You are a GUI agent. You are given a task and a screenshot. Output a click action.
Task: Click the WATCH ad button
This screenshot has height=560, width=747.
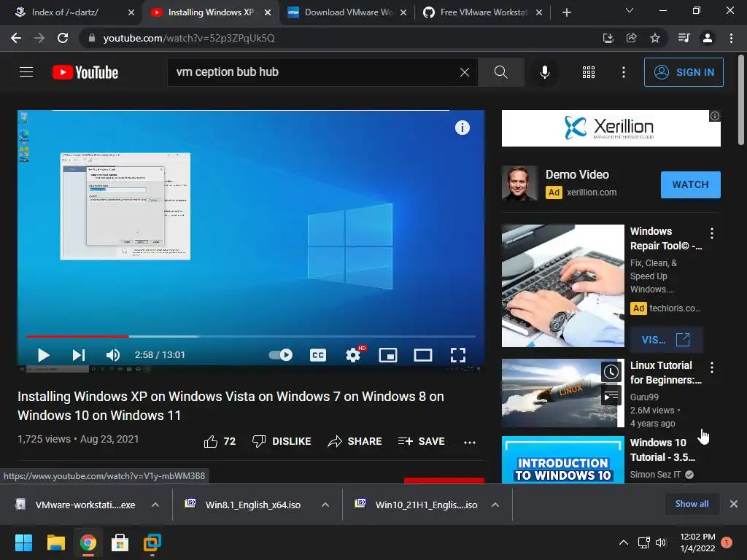click(690, 184)
